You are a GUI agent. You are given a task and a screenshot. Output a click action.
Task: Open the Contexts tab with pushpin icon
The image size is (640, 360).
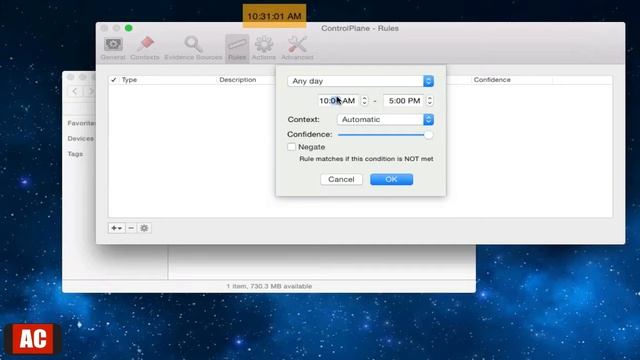145,49
